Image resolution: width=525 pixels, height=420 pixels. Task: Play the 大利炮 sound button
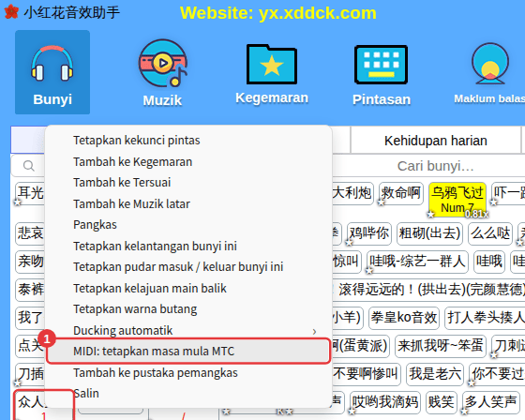352,193
